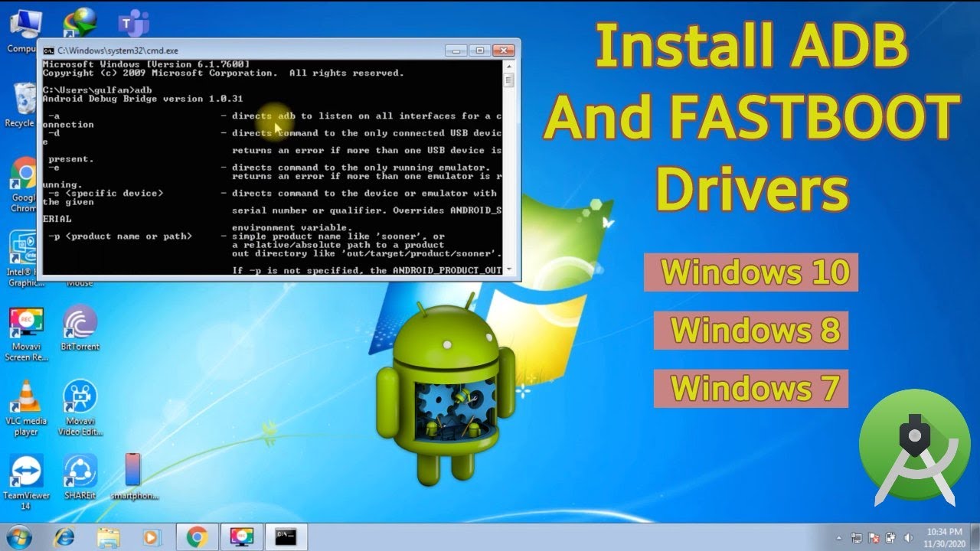Open Windows Explorer folder in taskbar

(108, 537)
